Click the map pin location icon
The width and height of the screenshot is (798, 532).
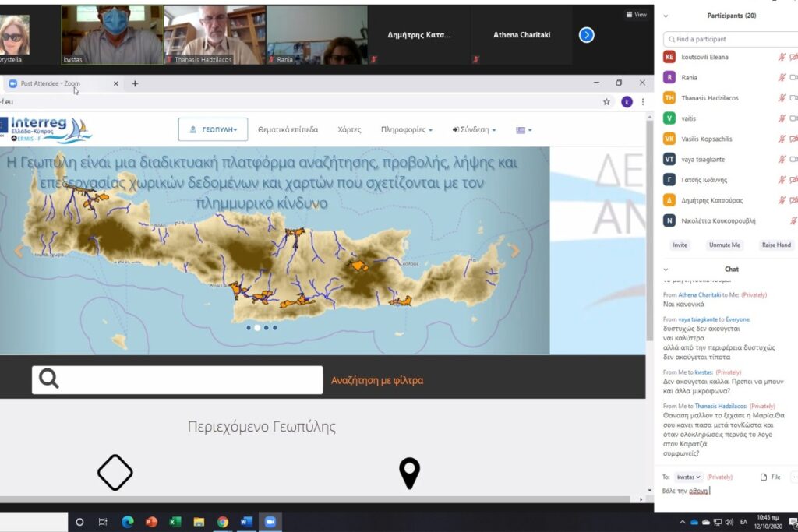pyautogui.click(x=409, y=473)
